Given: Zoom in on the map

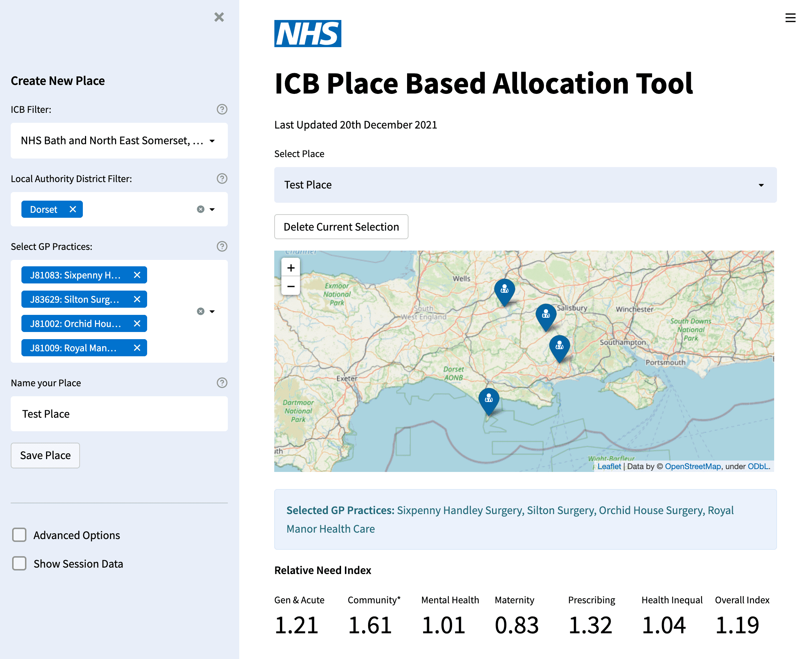Looking at the screenshot, I should coord(290,268).
